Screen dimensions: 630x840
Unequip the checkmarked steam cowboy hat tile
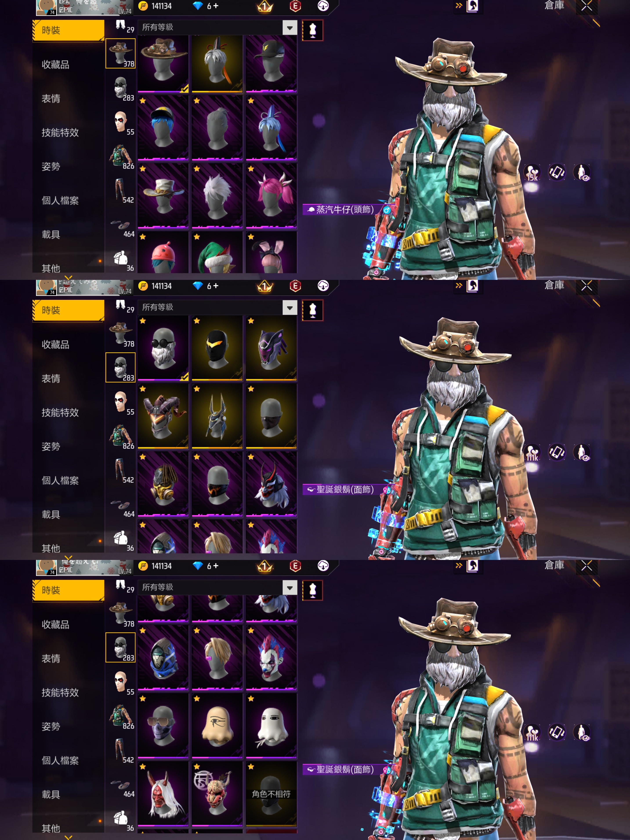[163, 64]
